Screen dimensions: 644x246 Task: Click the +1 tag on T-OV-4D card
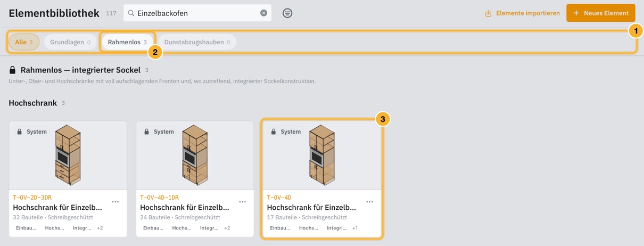355,228
